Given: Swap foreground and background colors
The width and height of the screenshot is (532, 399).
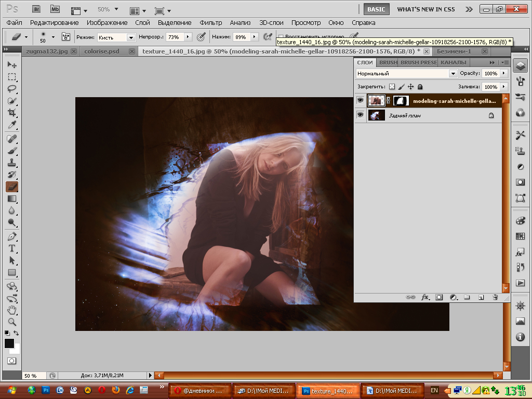Looking at the screenshot, I should 16,333.
